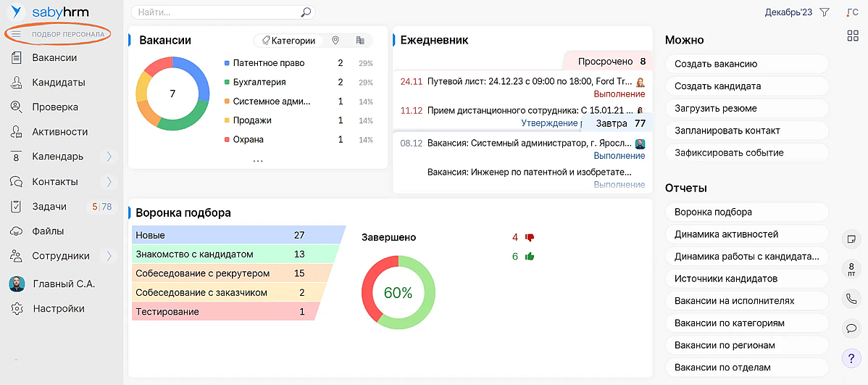Select the Категории view toggle
Viewport: 868px width, 385px height.
[288, 41]
